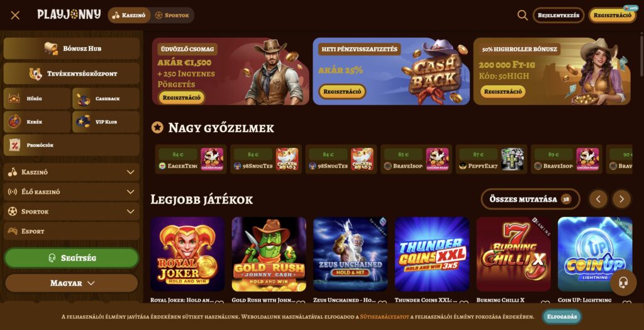
Task: Expand the Kaszinó sidebar section
Action: [72, 172]
